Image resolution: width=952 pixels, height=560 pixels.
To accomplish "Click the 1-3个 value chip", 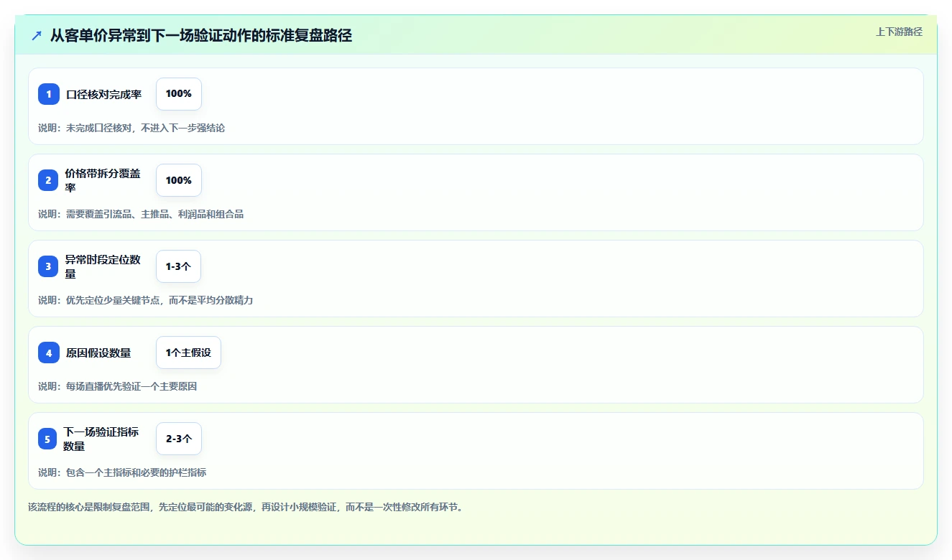I will click(178, 266).
